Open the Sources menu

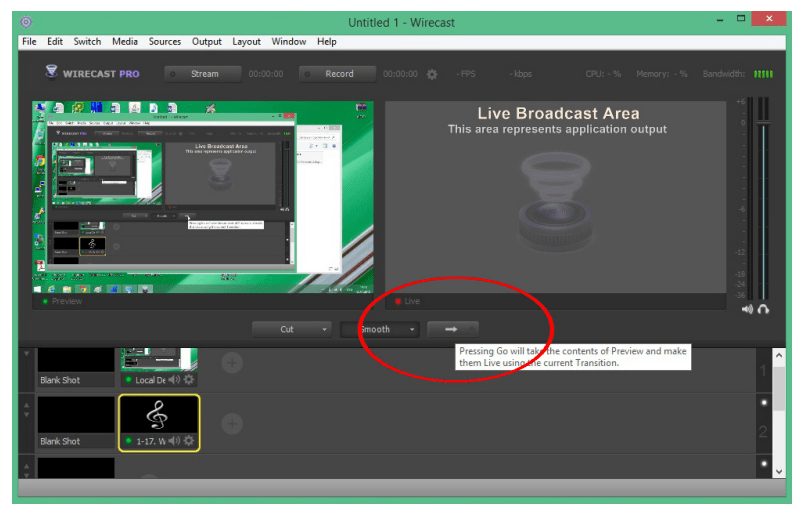point(165,41)
